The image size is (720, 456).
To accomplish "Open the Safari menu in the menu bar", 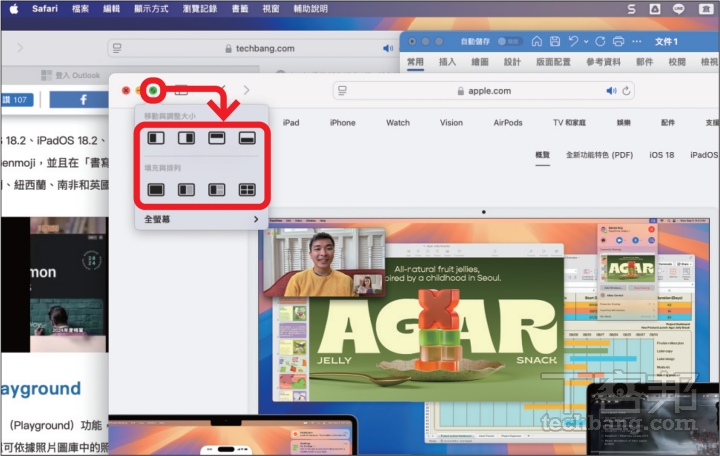I will point(45,9).
